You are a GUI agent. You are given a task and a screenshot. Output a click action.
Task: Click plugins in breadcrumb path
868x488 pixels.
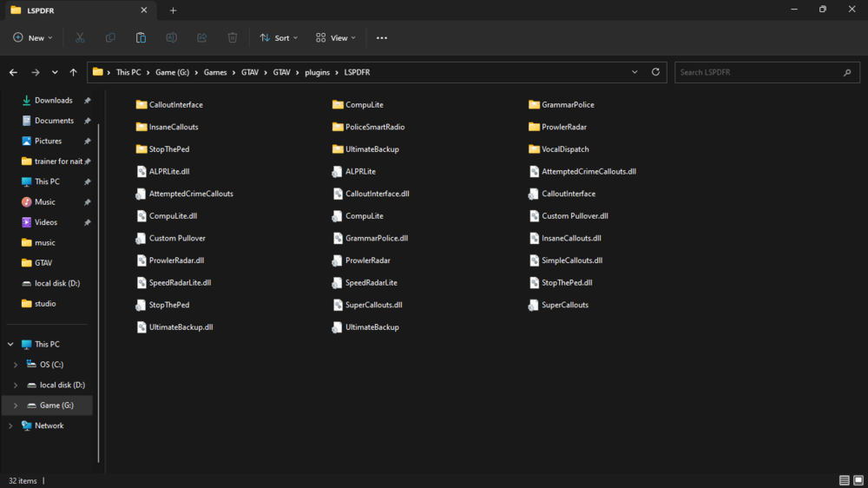pos(317,73)
